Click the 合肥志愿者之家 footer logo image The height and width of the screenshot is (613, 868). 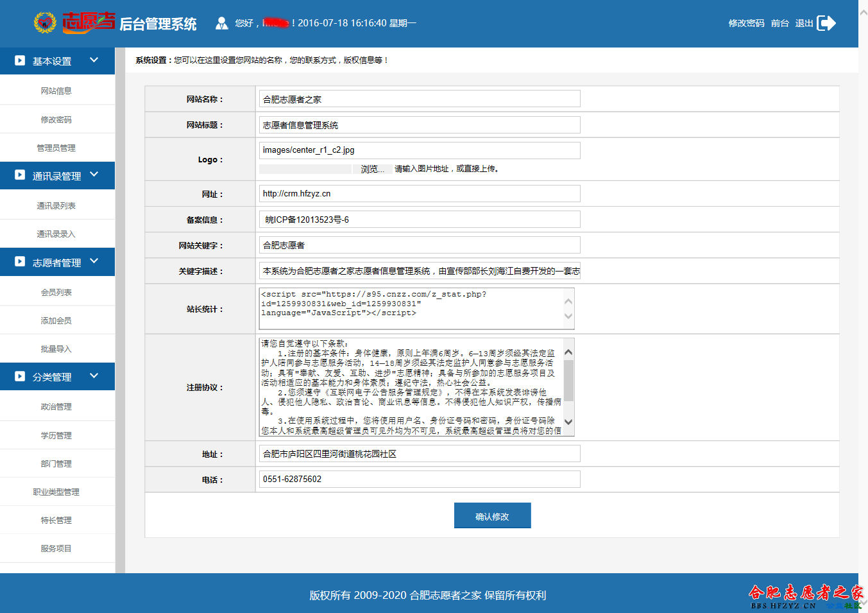tap(806, 596)
